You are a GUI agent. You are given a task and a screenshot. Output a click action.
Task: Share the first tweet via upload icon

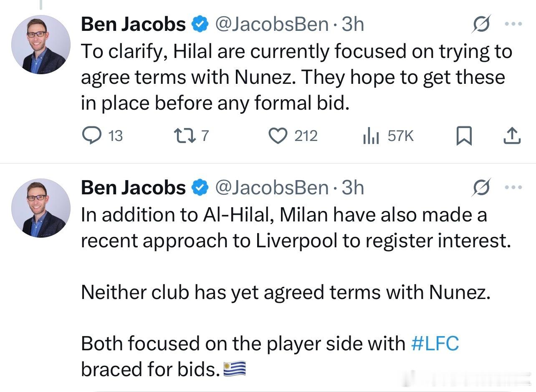512,136
